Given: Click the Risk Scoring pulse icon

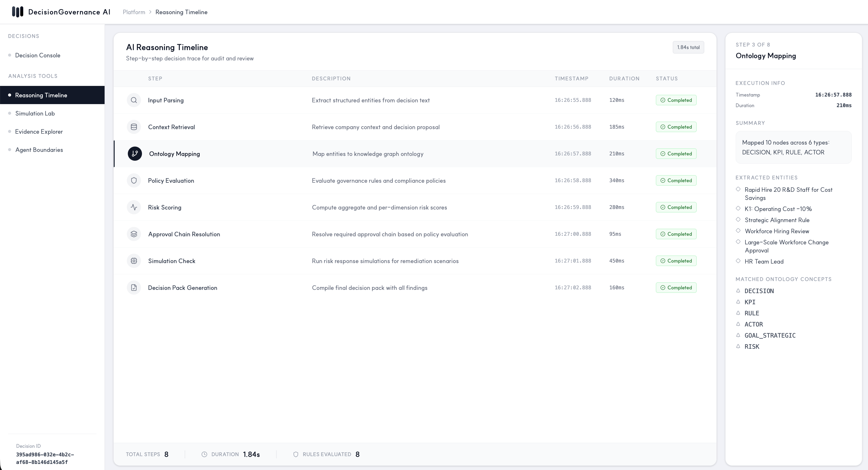Looking at the screenshot, I should [134, 207].
